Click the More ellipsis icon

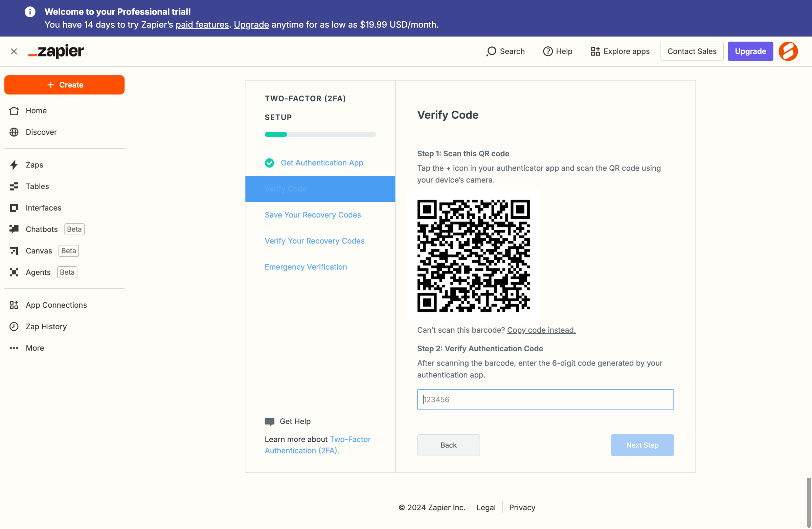[x=14, y=348]
